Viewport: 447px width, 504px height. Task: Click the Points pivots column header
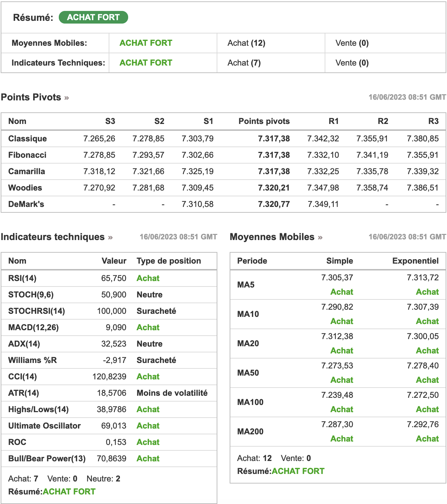click(x=264, y=121)
